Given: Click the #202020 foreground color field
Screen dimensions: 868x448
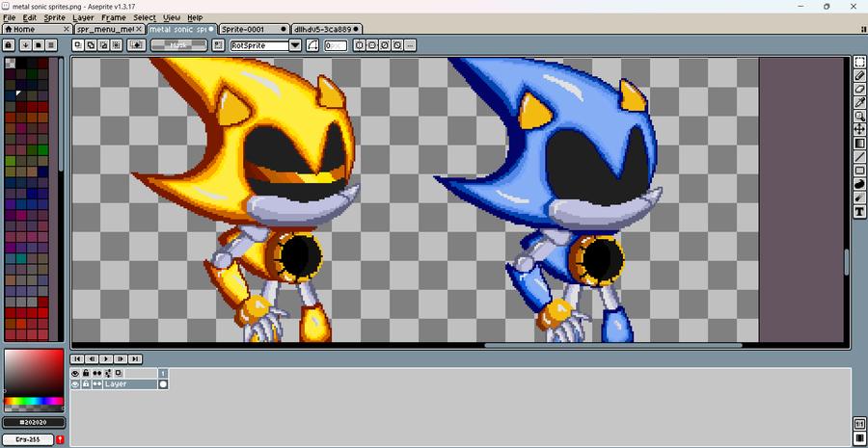Looking at the screenshot, I should [35, 423].
